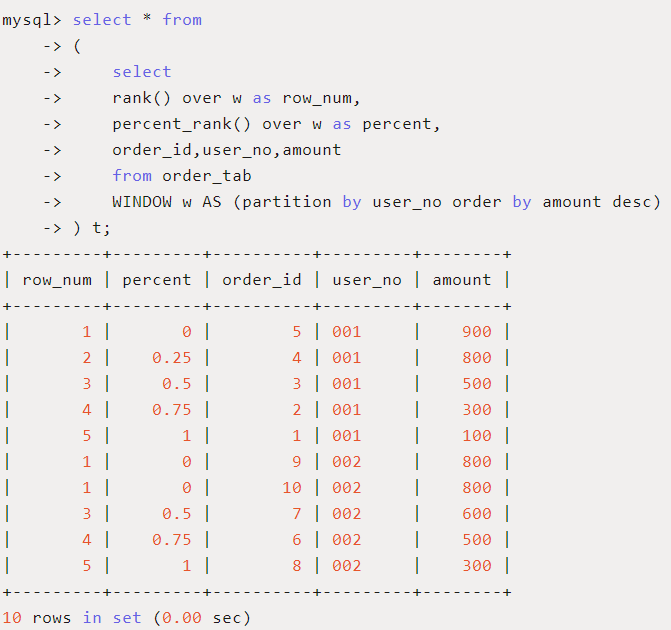Click percent '0.75' in order_id 2 row
The image size is (671, 630).
tap(172, 410)
